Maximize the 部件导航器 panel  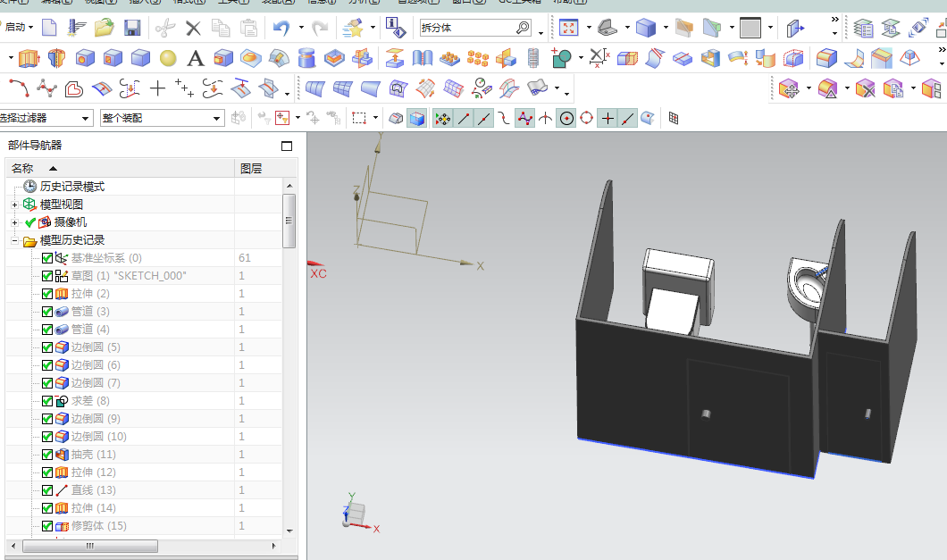tap(287, 146)
